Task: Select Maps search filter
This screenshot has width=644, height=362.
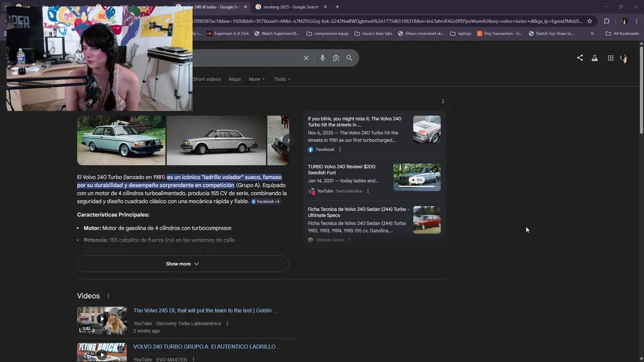Action: (234, 79)
